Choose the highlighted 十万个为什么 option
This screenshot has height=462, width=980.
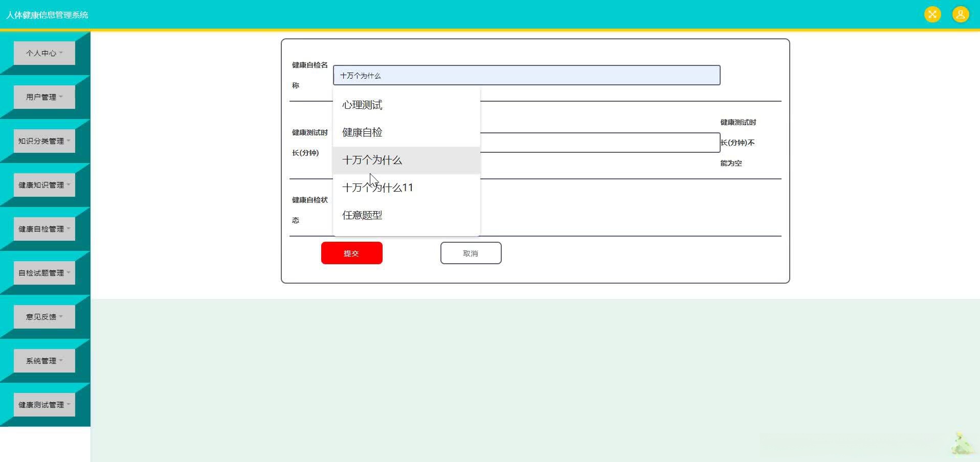pyautogui.click(x=406, y=160)
